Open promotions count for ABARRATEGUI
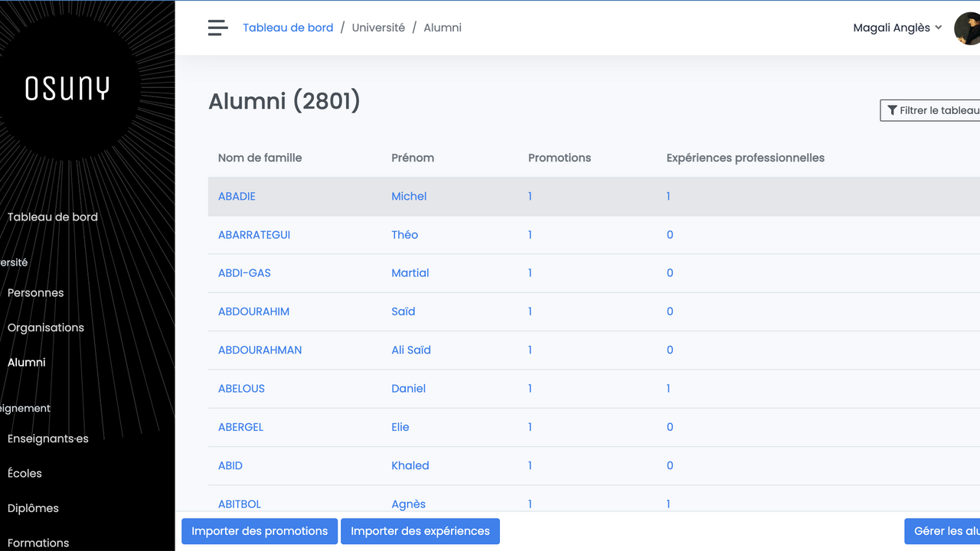This screenshot has height=551, width=980. [529, 235]
